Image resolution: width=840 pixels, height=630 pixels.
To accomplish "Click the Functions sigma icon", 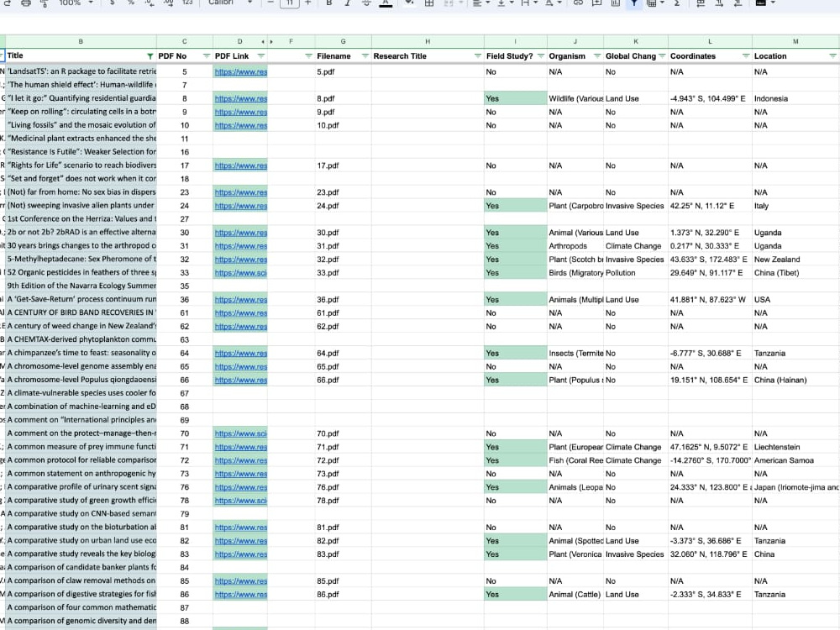I will click(x=676, y=3).
